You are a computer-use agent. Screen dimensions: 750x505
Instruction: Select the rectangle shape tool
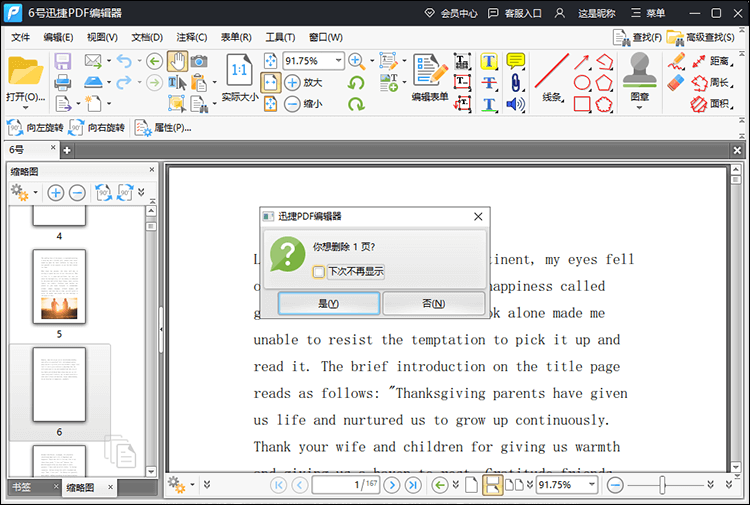tap(582, 104)
